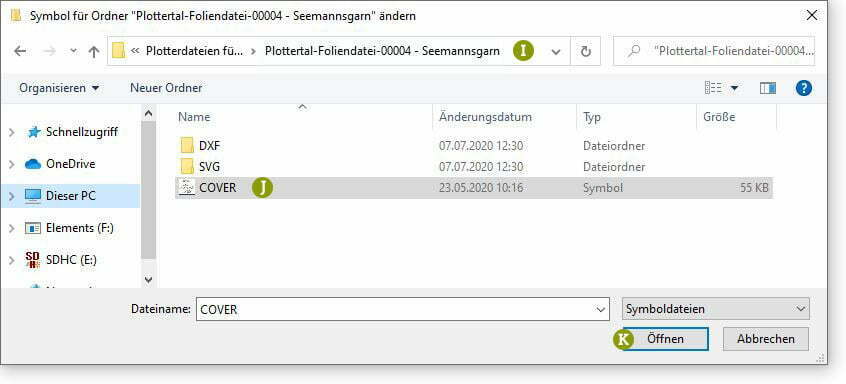
Task: Select SDHC (E:) drive
Action: pos(71,260)
